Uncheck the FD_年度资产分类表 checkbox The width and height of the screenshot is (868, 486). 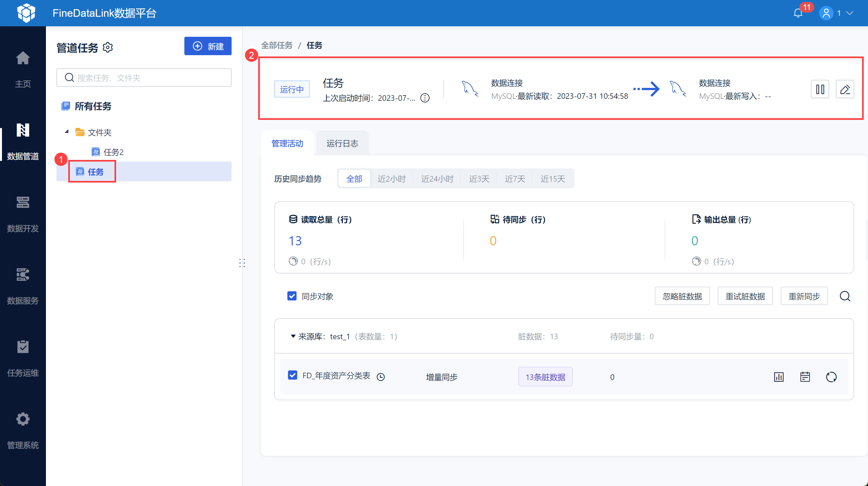293,375
